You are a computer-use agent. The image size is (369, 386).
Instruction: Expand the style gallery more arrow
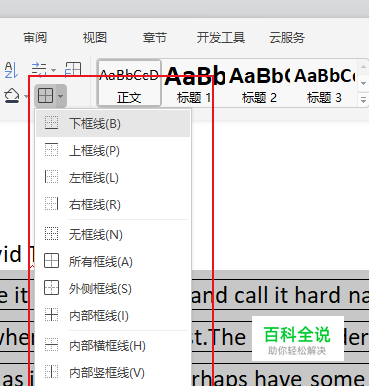click(x=363, y=99)
